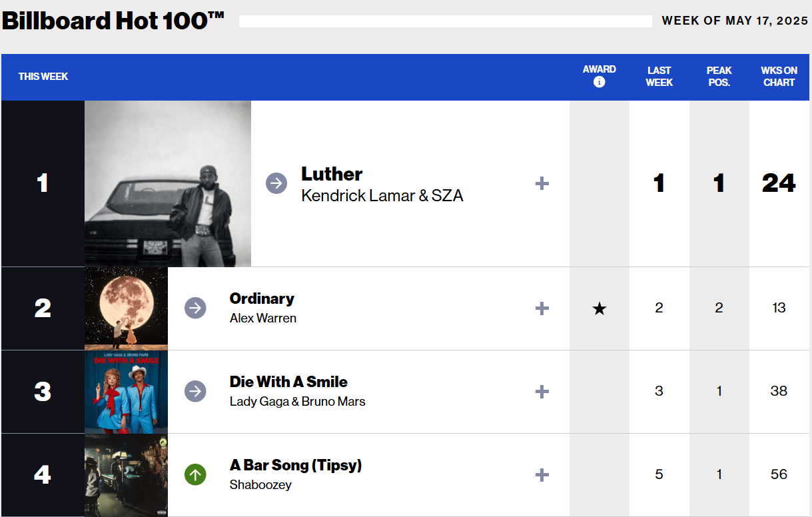Screen dimensions: 812x517
Task: Click the steady arrow icon beside Ordinary
Action: coord(195,308)
